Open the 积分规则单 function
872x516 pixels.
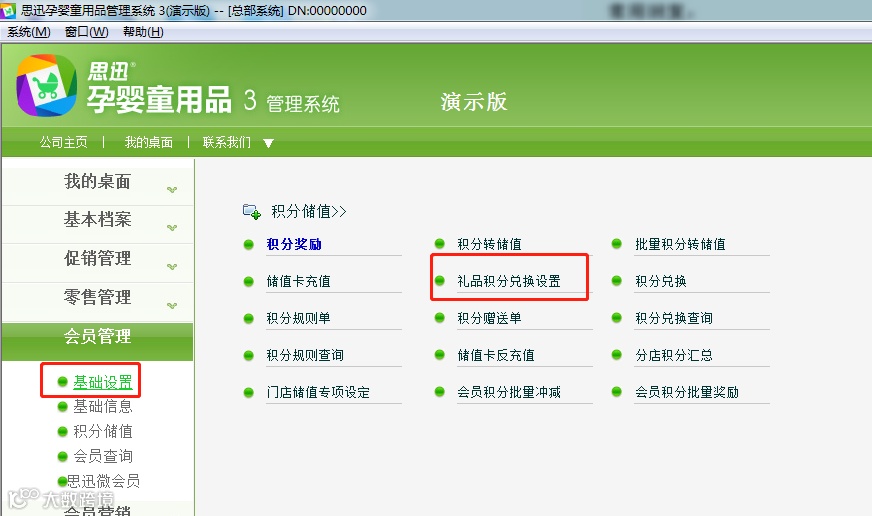coord(298,318)
